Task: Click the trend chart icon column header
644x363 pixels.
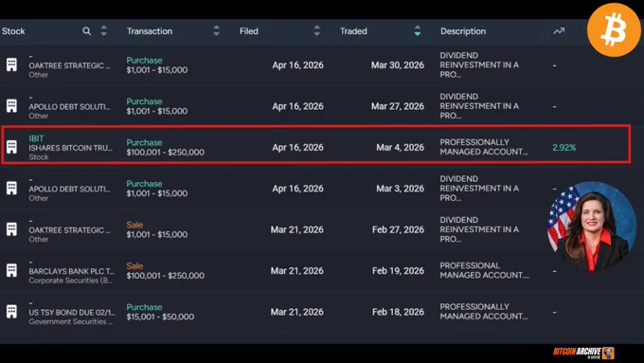Action: tap(559, 31)
